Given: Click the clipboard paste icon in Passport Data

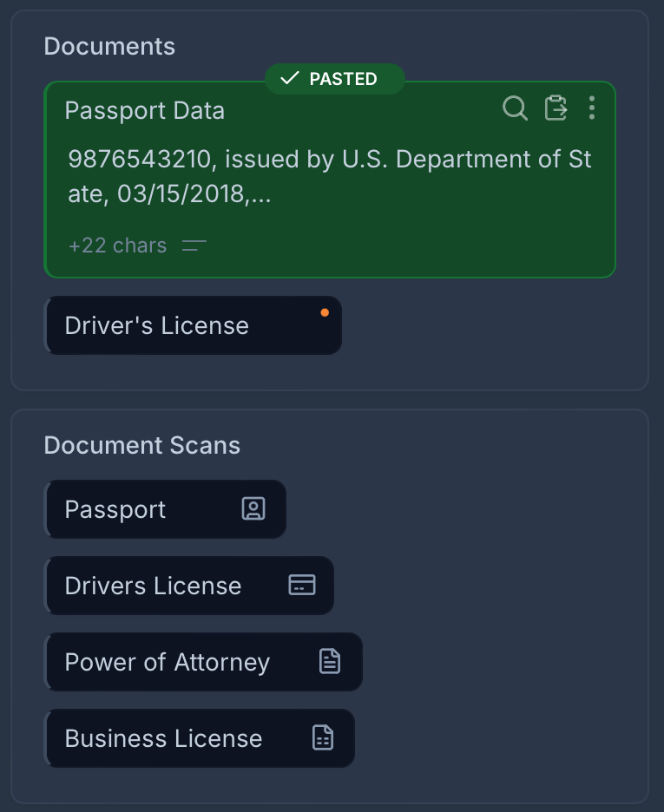Looking at the screenshot, I should coord(555,108).
